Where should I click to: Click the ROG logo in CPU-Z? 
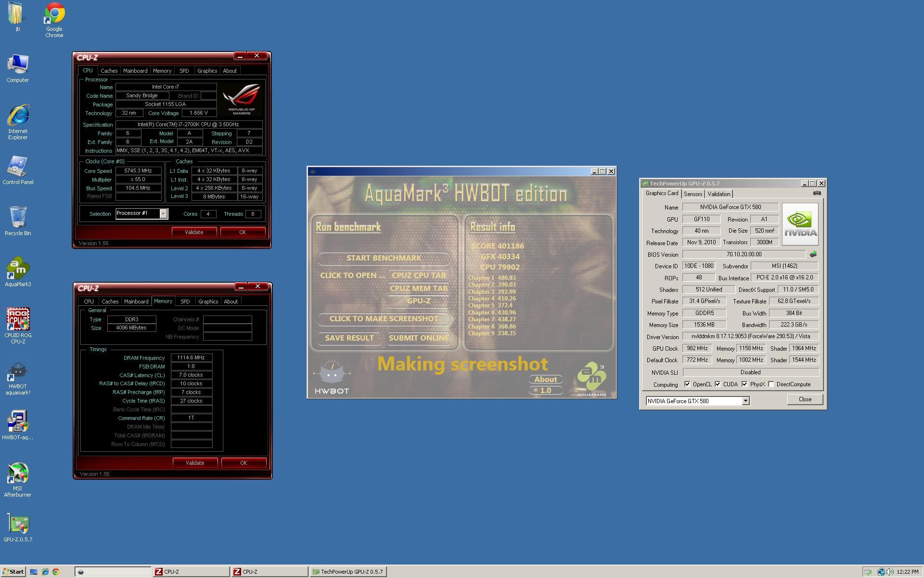point(241,99)
